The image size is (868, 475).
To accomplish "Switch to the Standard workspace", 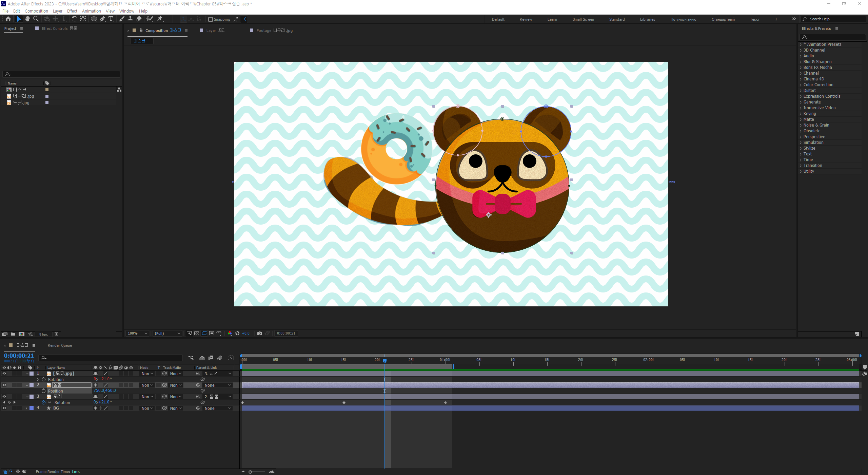I will (617, 19).
